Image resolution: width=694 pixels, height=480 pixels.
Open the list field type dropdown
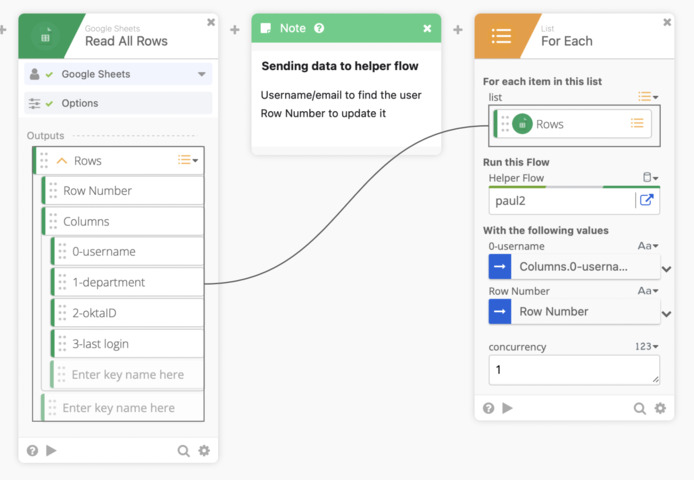648,96
